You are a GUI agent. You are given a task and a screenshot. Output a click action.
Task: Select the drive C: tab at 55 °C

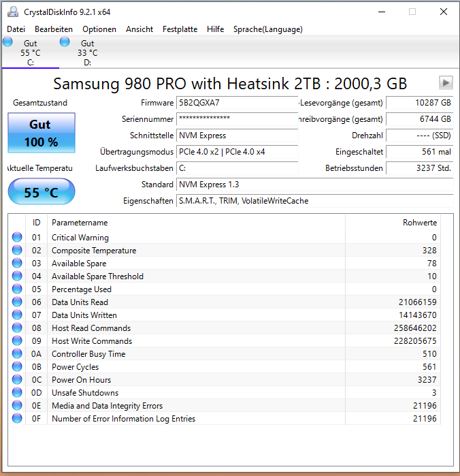click(x=31, y=52)
